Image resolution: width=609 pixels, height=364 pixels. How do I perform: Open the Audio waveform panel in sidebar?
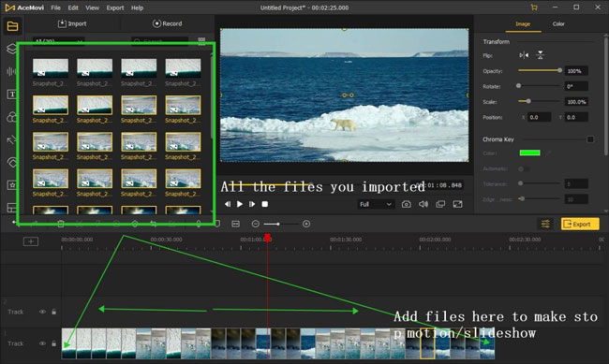click(11, 71)
